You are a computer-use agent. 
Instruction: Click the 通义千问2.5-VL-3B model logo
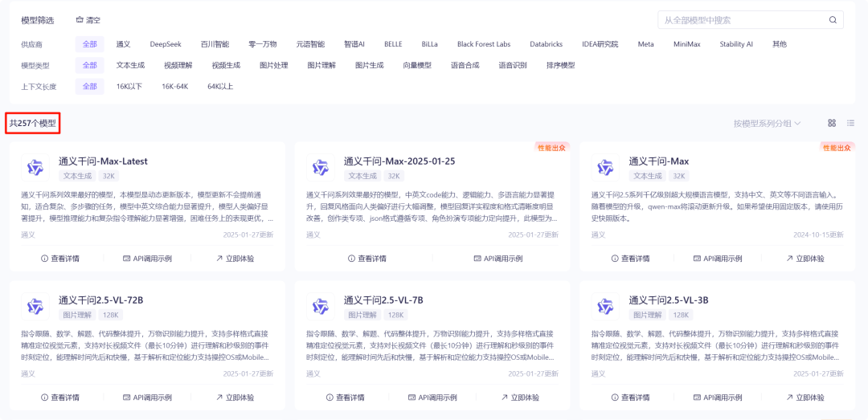[x=606, y=306]
